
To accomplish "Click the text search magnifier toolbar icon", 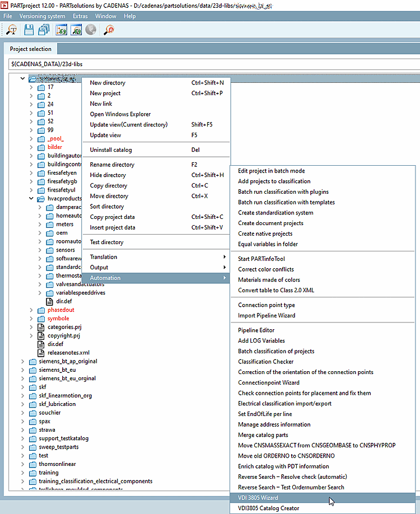I will click(11, 30).
